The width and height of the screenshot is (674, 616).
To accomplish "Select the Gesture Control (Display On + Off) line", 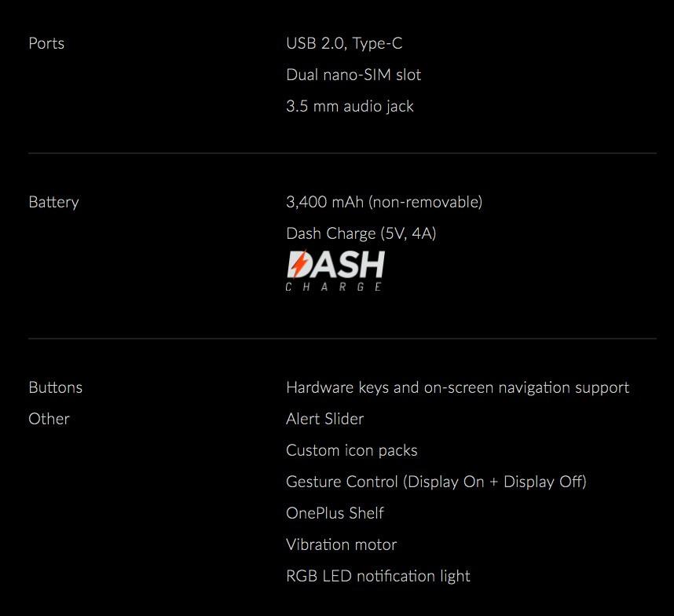I will pos(436,482).
